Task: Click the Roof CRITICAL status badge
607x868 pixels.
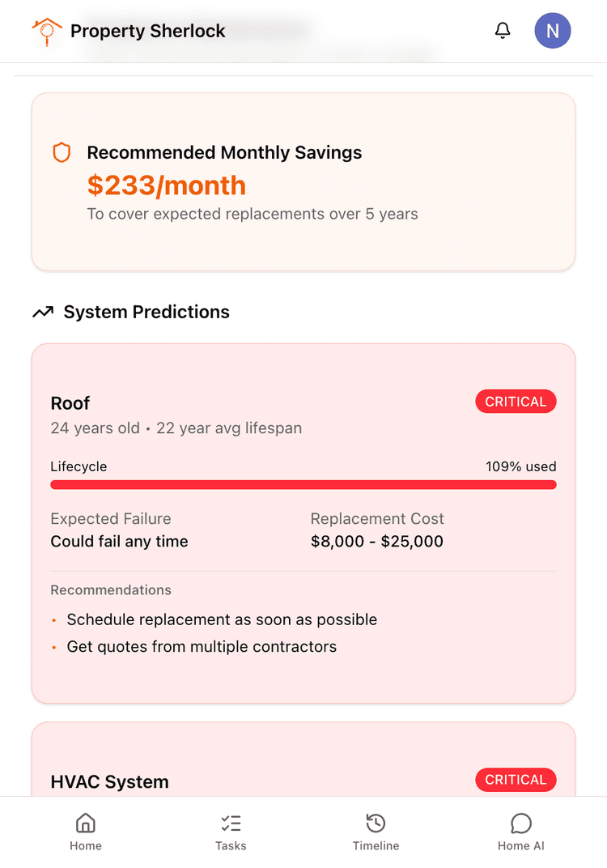Action: 516,402
